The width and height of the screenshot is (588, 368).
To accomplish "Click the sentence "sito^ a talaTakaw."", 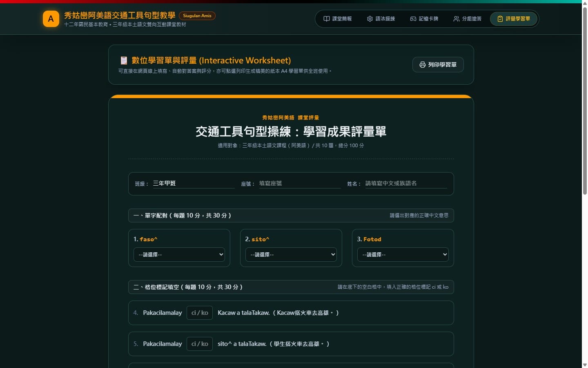I will click(242, 344).
